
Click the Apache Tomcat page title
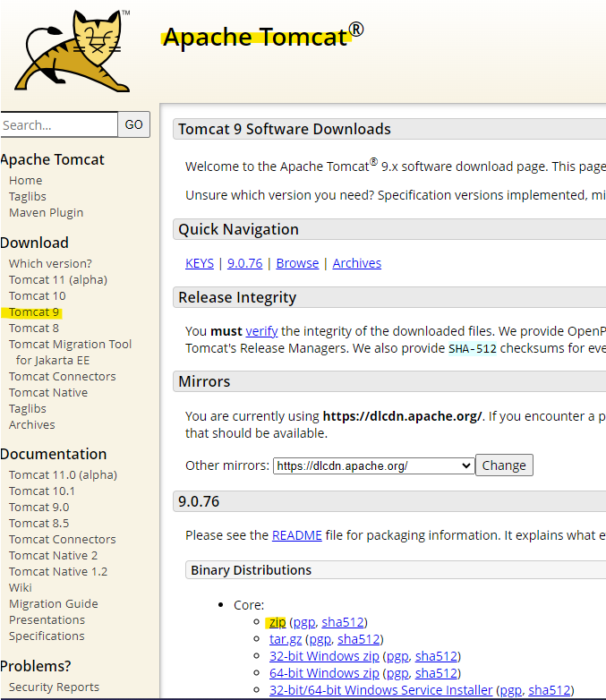263,36
